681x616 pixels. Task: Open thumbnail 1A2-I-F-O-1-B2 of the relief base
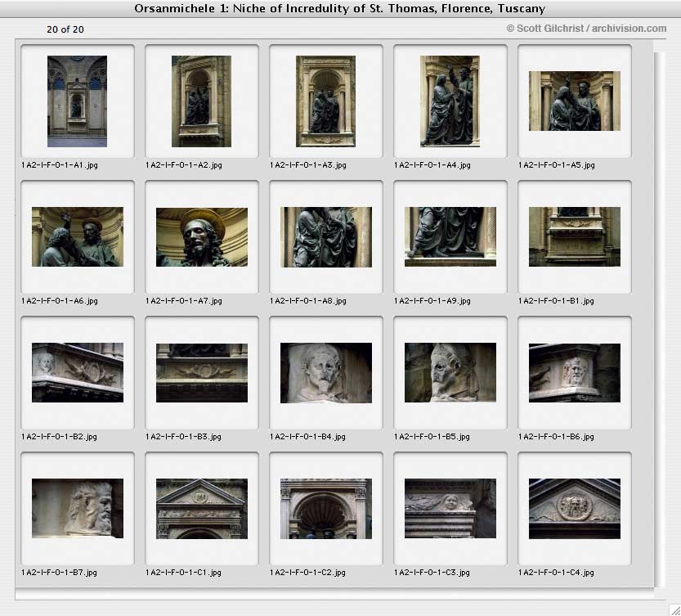pos(78,372)
